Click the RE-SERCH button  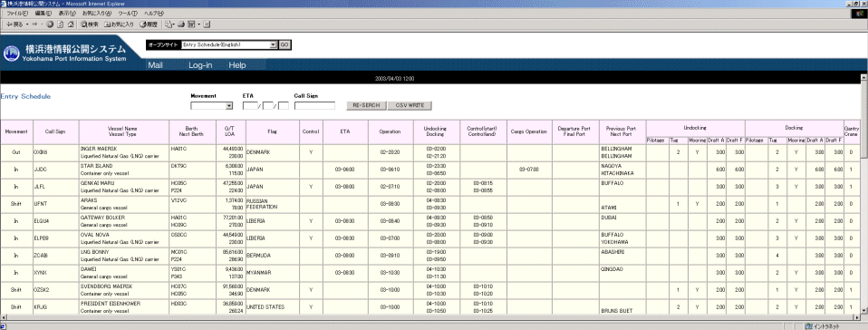(366, 105)
